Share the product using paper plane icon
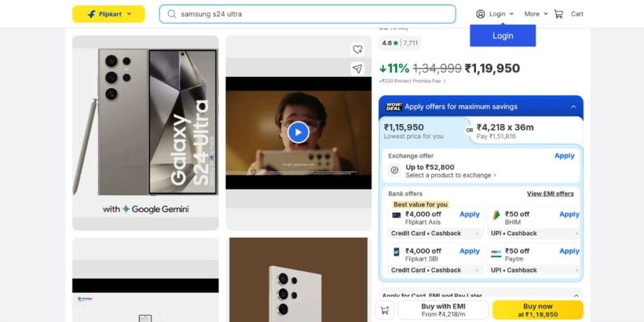 click(x=357, y=69)
